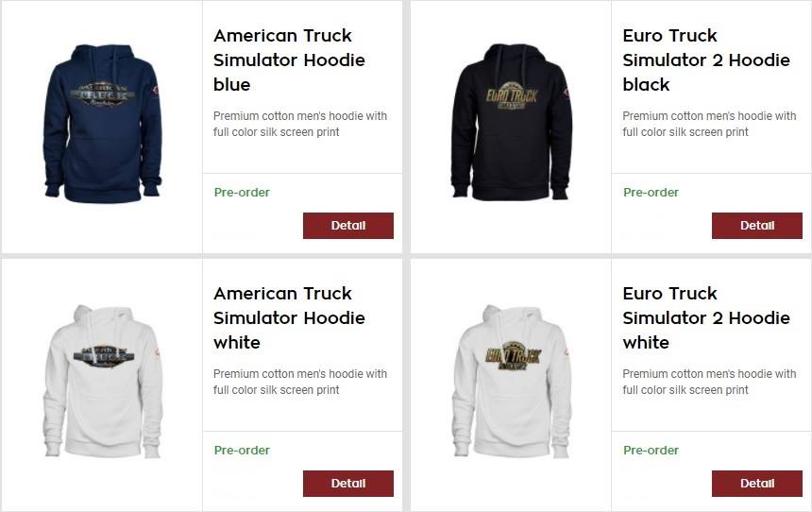Click the blue hoodie description text
The height and width of the screenshot is (512, 812).
click(300, 124)
